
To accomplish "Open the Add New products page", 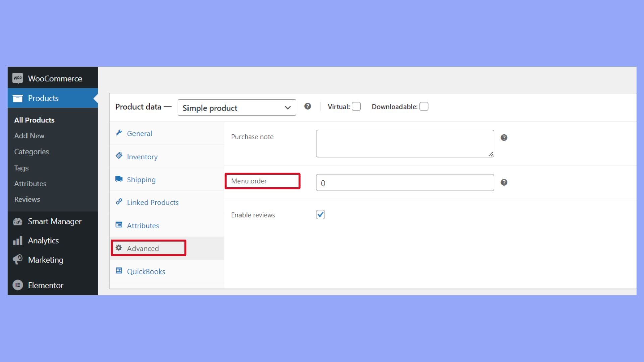I will coord(29,136).
